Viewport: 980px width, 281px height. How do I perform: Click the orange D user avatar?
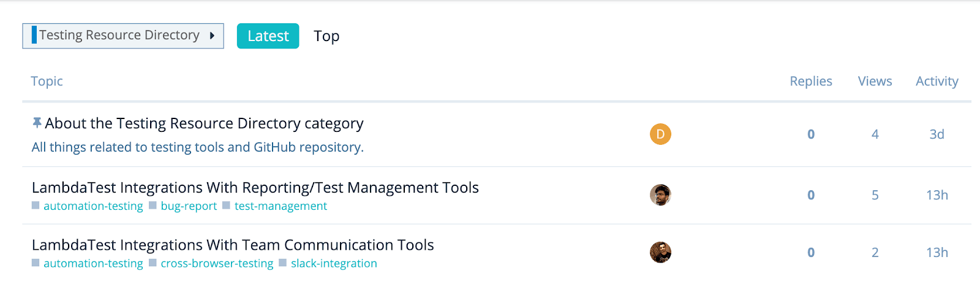pos(660,134)
